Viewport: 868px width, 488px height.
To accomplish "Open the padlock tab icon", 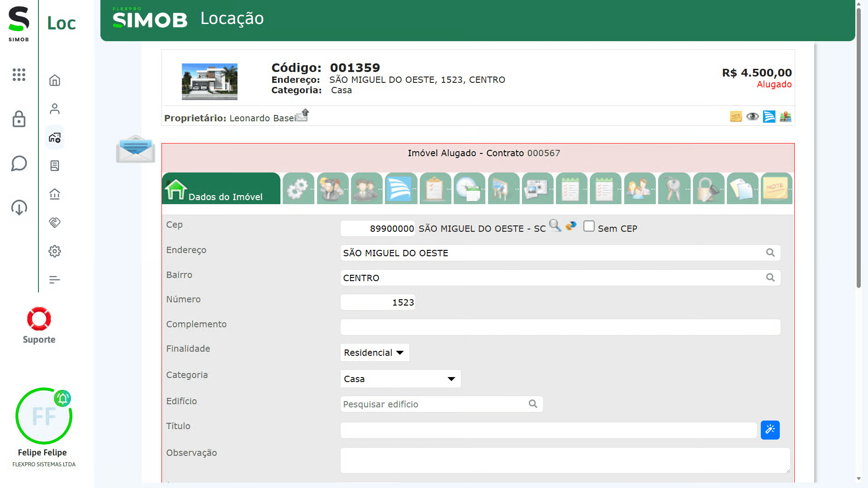I will click(708, 189).
